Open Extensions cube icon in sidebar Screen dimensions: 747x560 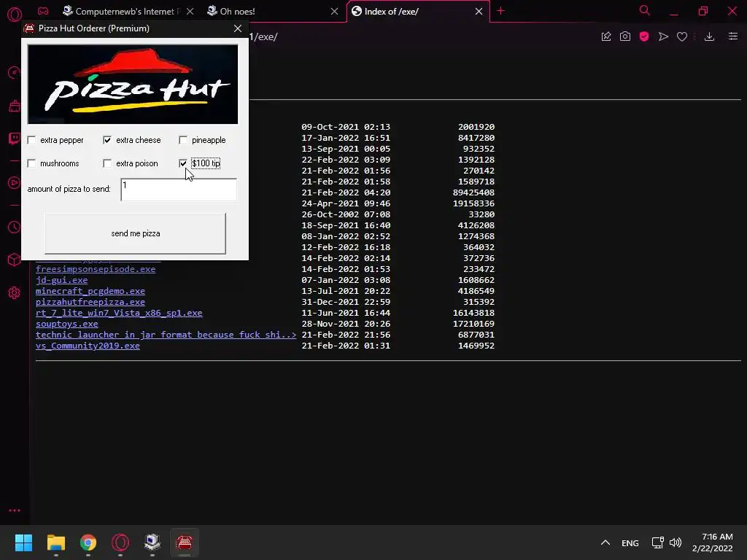click(x=15, y=260)
